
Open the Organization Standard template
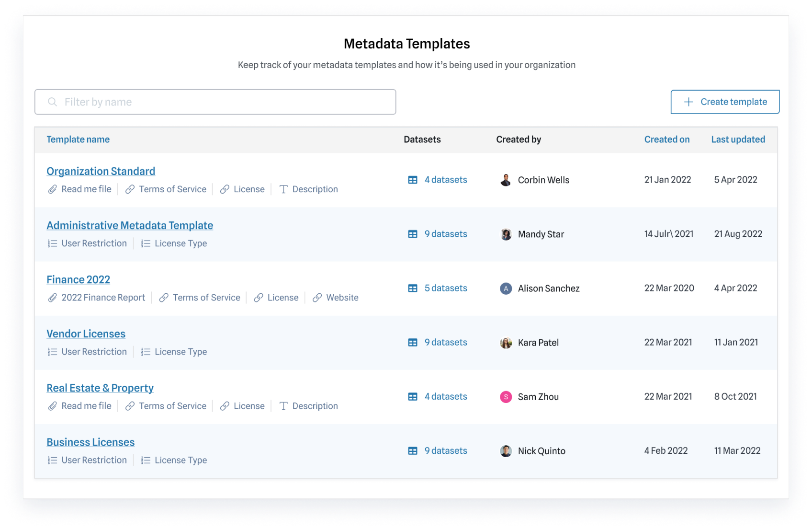(x=101, y=171)
